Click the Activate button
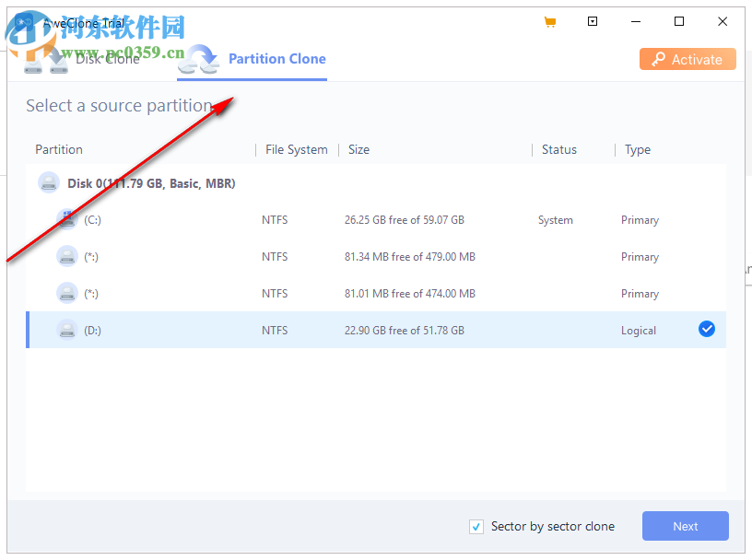 point(687,58)
